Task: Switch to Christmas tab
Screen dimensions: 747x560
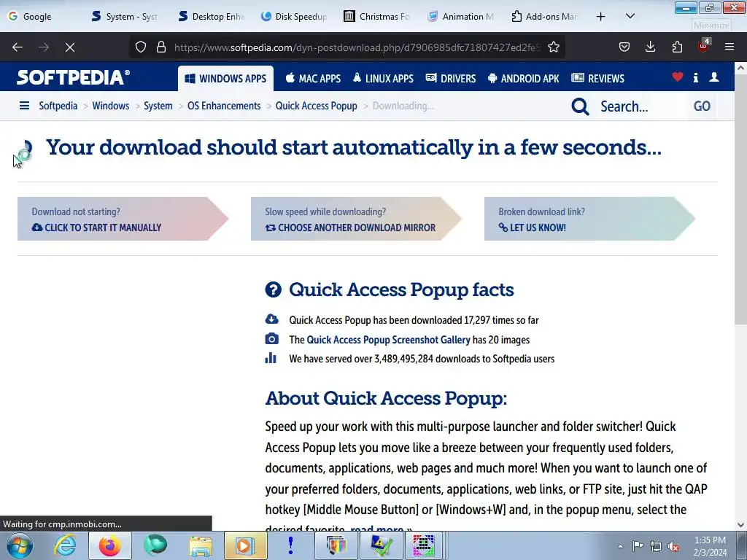Action: coord(377,17)
